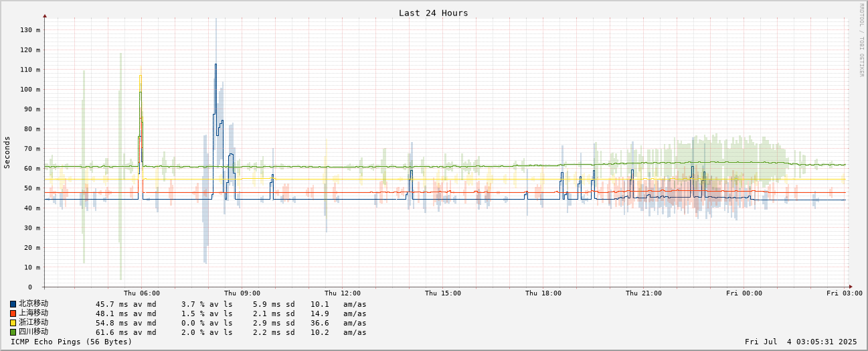Select the 四川移动 legend label
The image size is (868, 351).
pyautogui.click(x=33, y=332)
